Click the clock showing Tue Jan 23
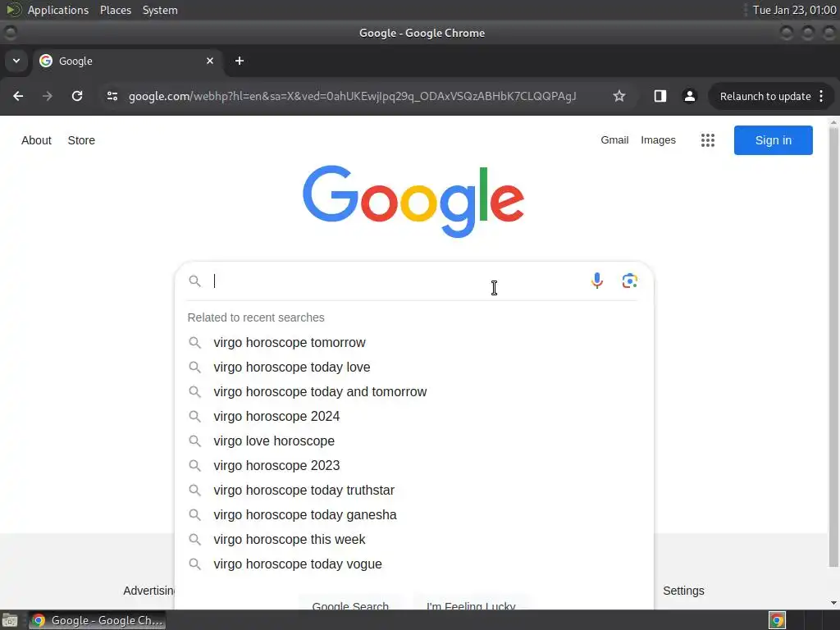 (794, 10)
